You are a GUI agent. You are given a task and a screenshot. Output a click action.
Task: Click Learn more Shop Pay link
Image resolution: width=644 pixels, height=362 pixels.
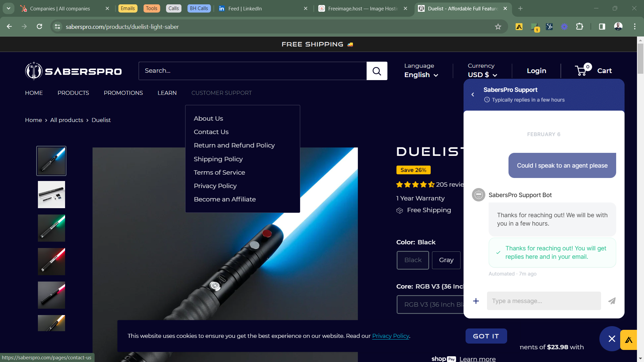(x=478, y=359)
